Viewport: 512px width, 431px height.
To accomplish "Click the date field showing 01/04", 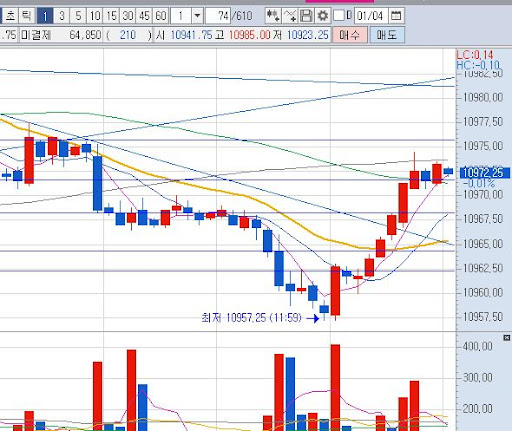I will tap(370, 16).
